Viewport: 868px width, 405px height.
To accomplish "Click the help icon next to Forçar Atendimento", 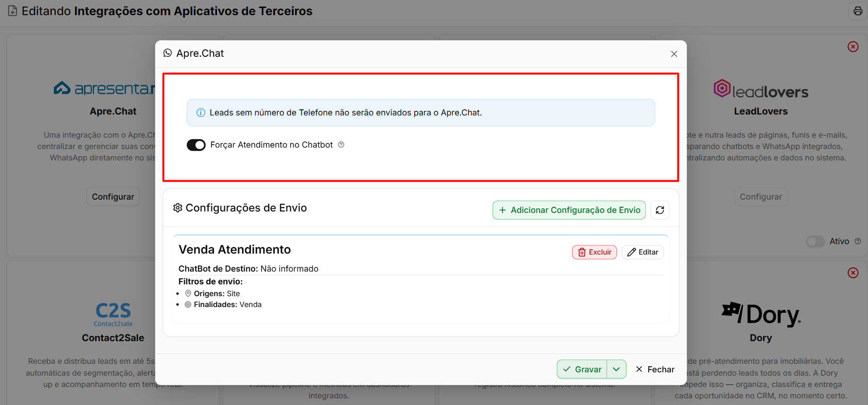I will [x=341, y=145].
